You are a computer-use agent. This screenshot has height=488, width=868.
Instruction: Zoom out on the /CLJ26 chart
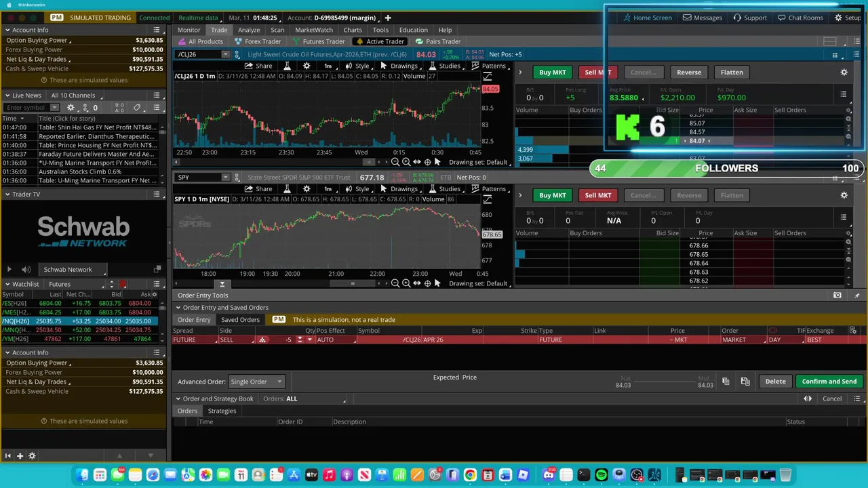395,162
